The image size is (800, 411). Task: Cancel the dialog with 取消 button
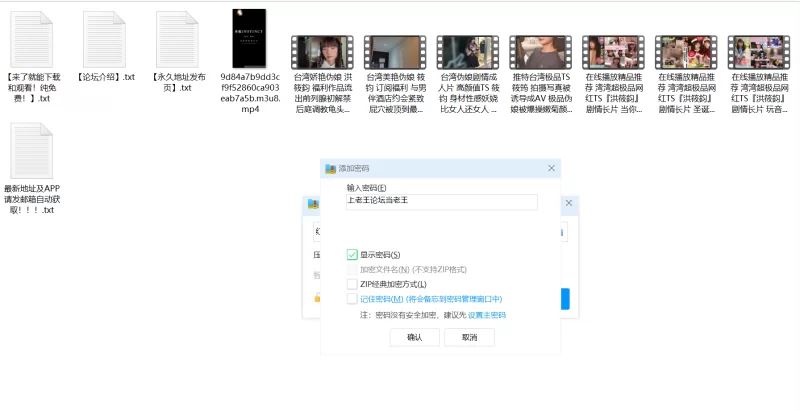tap(469, 337)
